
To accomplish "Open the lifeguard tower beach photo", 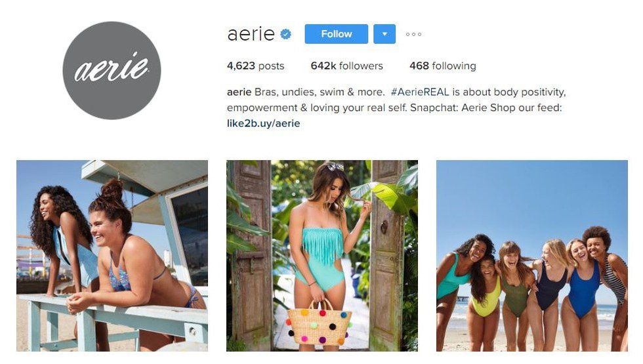I will pos(112,256).
